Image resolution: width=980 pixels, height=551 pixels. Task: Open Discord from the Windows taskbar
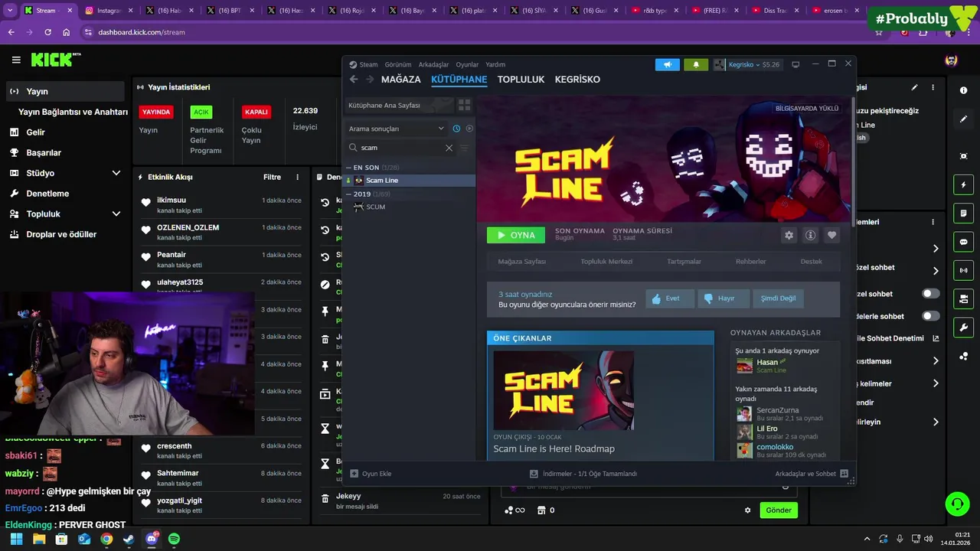tap(152, 539)
